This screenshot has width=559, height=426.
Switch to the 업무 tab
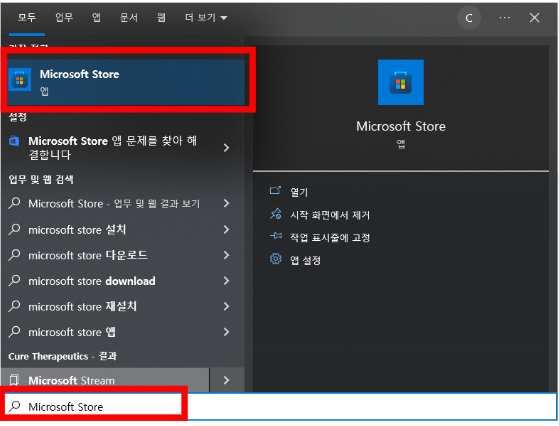(x=64, y=17)
